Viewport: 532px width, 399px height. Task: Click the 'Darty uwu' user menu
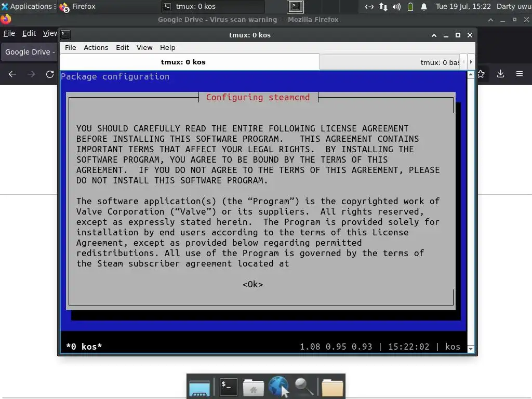[514, 6]
